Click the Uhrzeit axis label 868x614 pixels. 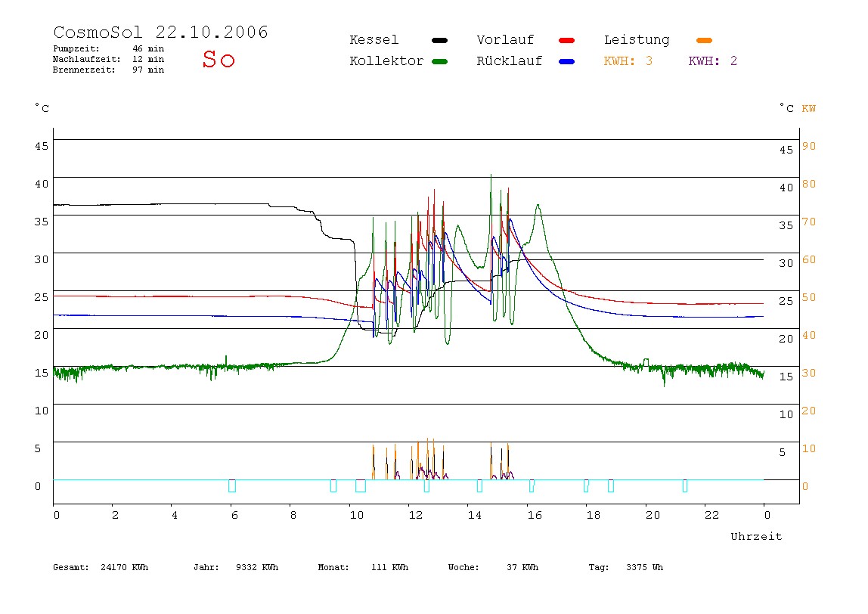756,536
